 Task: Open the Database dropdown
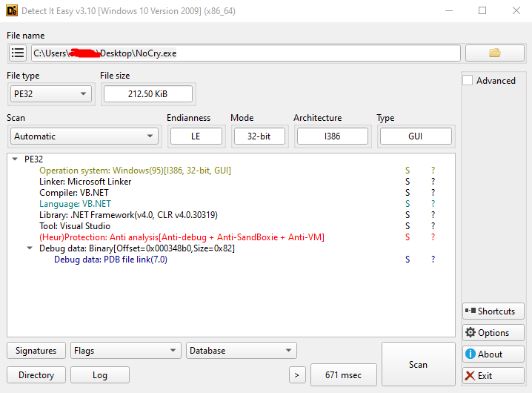[x=242, y=351]
